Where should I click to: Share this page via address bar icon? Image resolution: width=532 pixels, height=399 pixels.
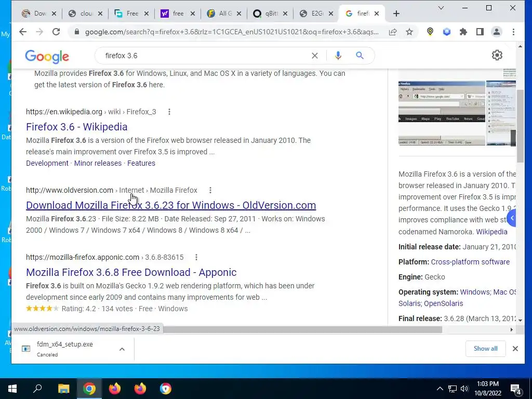tap(393, 32)
